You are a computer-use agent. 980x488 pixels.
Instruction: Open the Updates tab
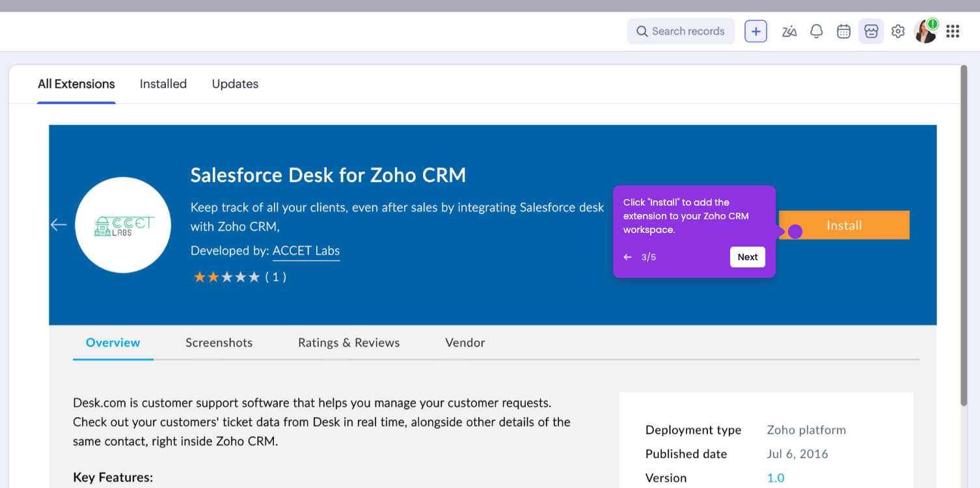(x=235, y=84)
